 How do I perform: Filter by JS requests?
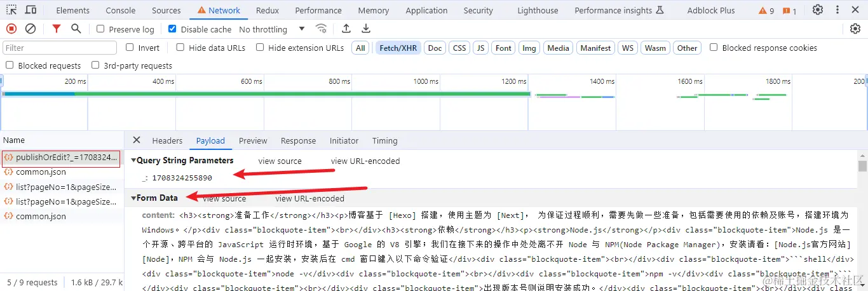click(x=481, y=48)
